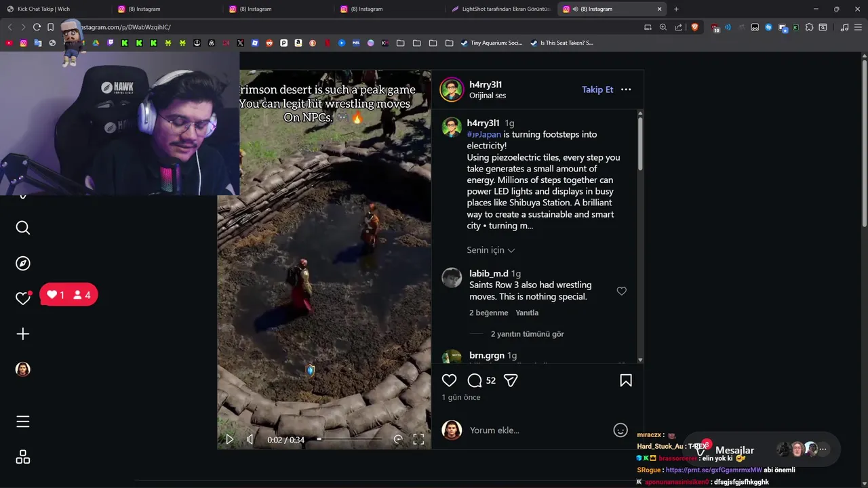The width and height of the screenshot is (868, 488).
Task: Open the DuckDuckGo bookmark
Action: (313, 43)
